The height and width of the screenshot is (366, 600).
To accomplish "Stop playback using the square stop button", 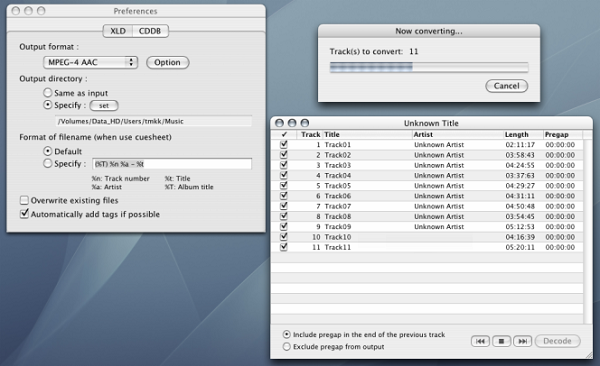I will 501,341.
